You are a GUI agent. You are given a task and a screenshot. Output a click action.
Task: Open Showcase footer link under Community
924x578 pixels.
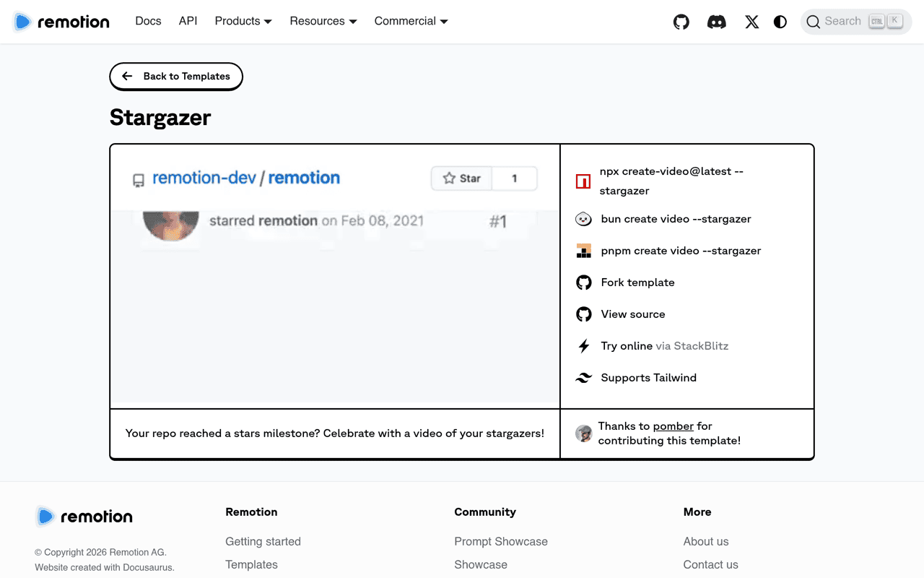click(x=481, y=564)
